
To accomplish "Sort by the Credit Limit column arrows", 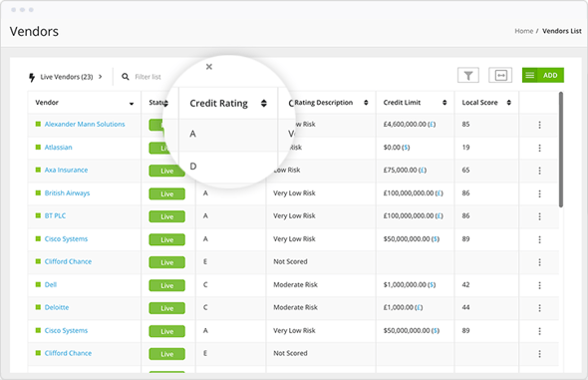I will pos(444,103).
